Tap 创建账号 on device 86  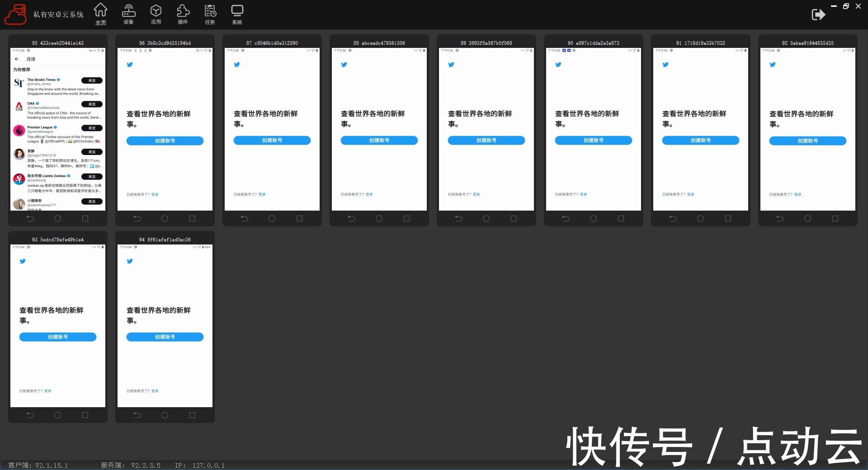[165, 141]
